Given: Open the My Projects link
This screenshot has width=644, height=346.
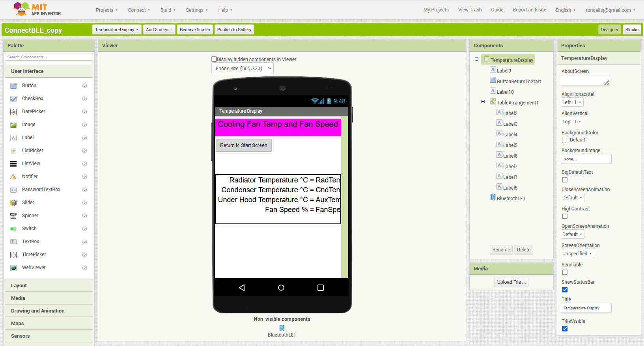Looking at the screenshot, I should 436,10.
